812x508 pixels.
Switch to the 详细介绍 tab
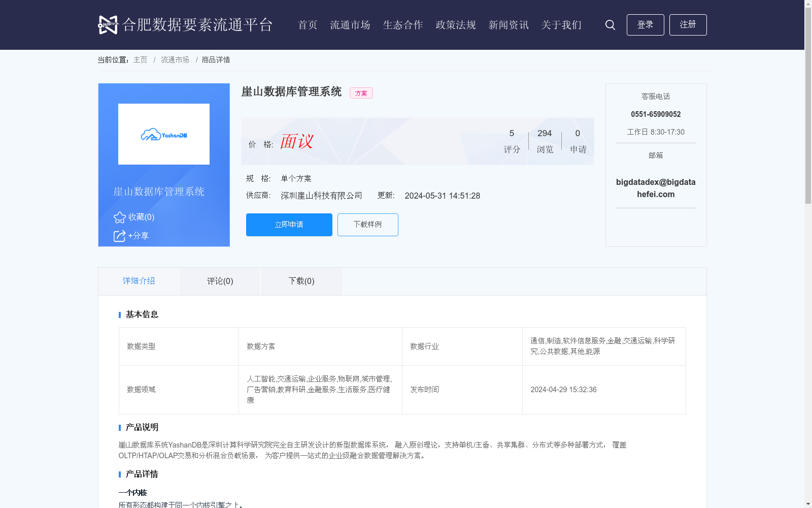[139, 281]
